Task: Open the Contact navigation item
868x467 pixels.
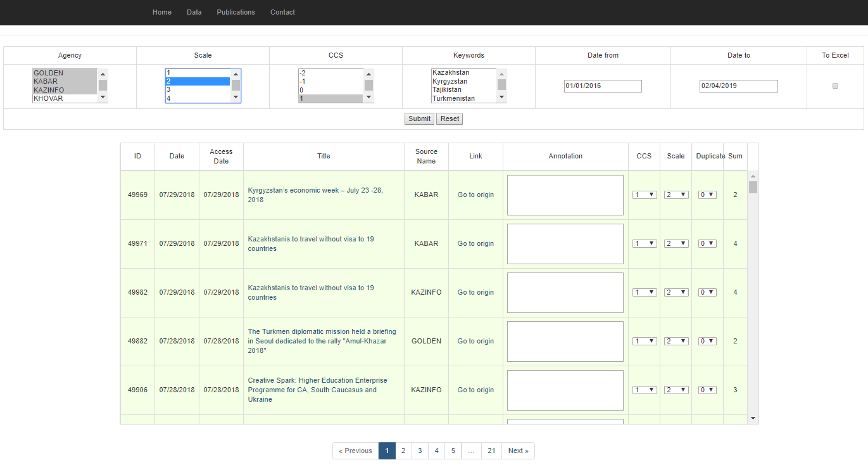Action: pos(282,12)
